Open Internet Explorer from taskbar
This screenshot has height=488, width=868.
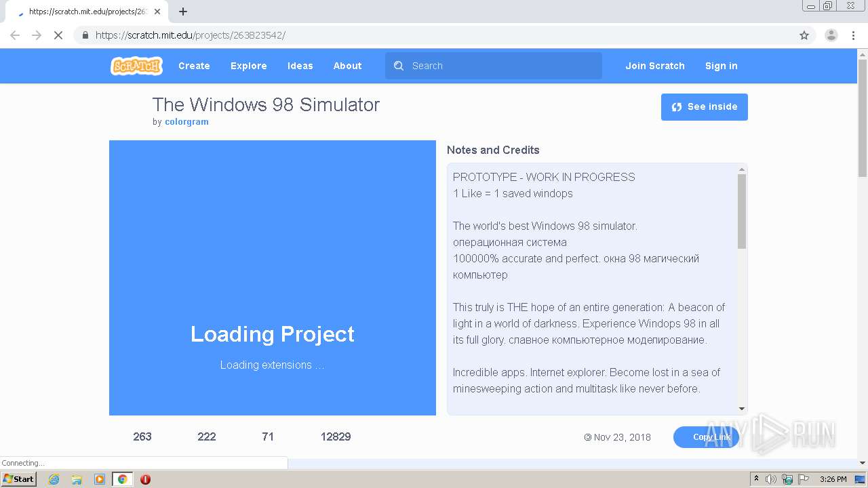54,479
